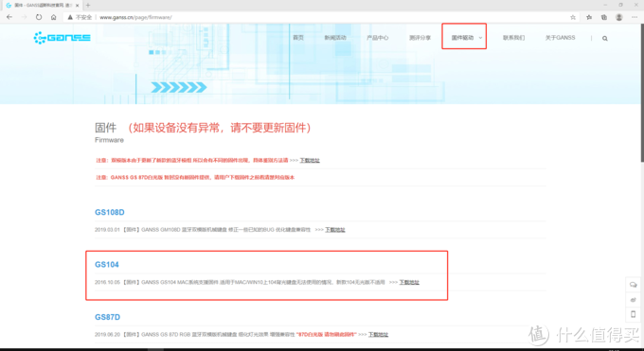Viewport: 644px width, 351px height.
Task: Open the mobile phone sidebar icon
Action: (x=633, y=314)
